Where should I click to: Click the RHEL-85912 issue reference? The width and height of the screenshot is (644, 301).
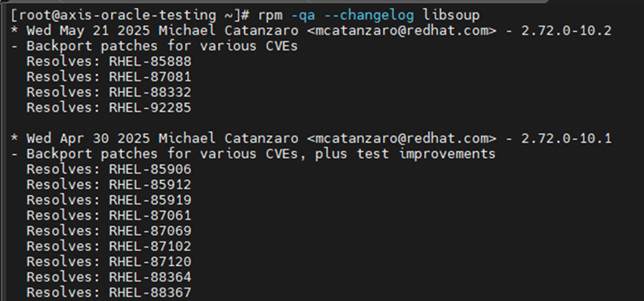[x=150, y=185]
